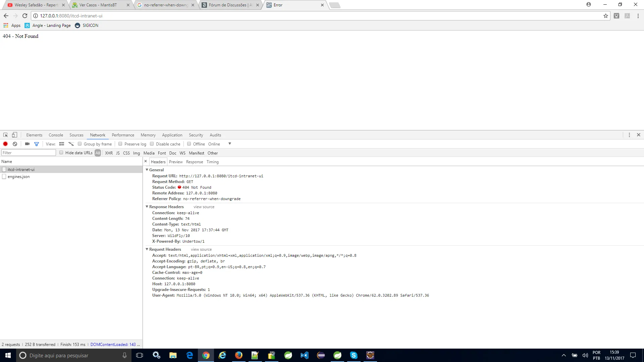The width and height of the screenshot is (644, 362).
Task: Click the network Filter text field
Action: [29, 153]
